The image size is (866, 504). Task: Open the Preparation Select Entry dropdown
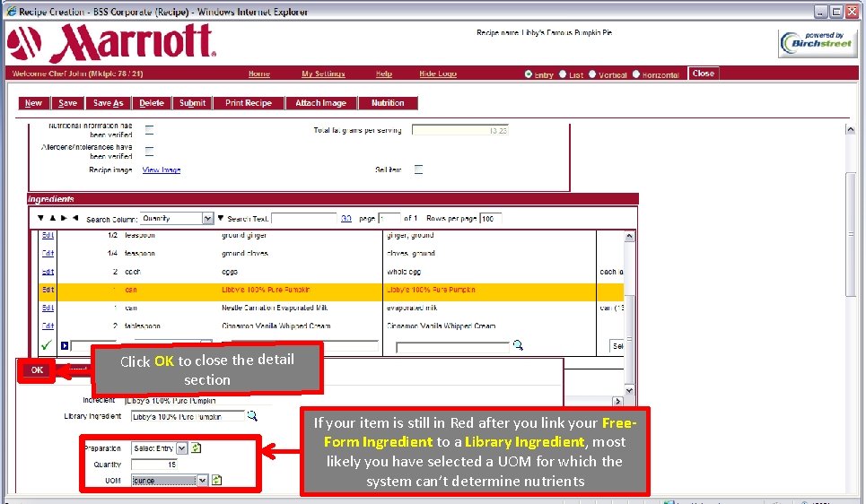click(159, 448)
